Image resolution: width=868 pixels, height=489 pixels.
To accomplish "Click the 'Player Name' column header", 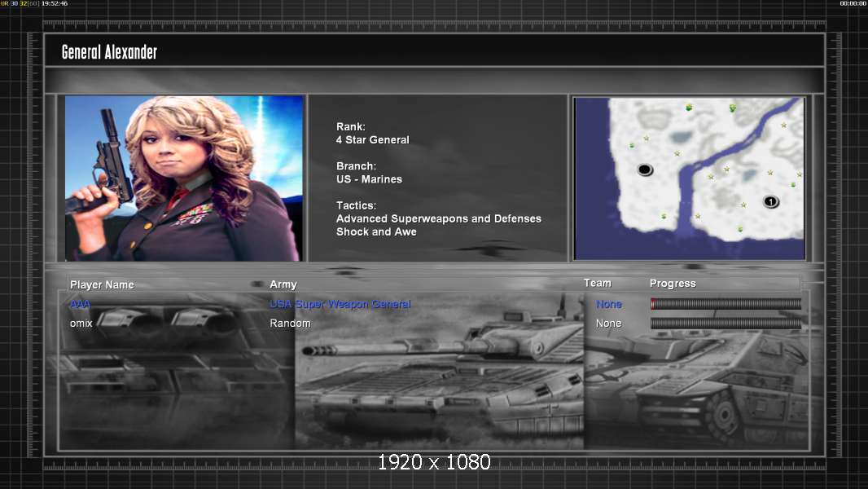I will coord(102,284).
